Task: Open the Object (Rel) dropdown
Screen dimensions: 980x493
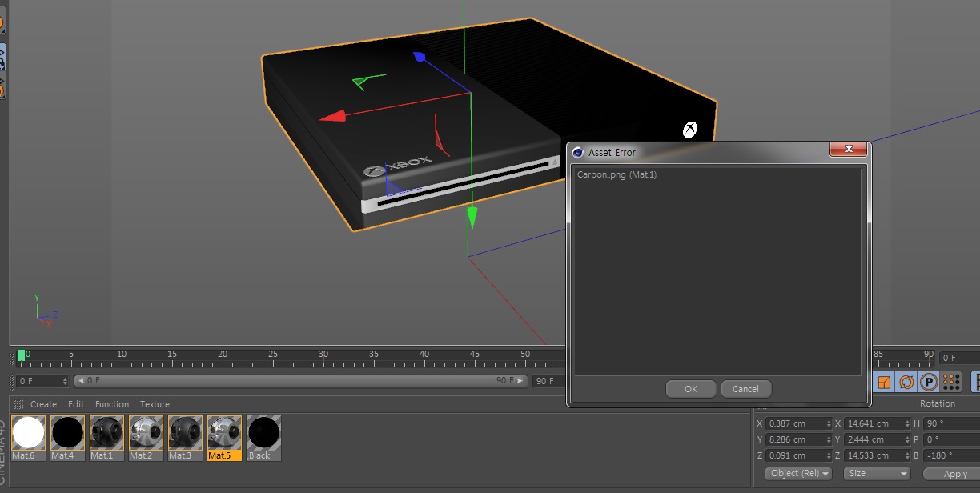Action: coord(799,473)
